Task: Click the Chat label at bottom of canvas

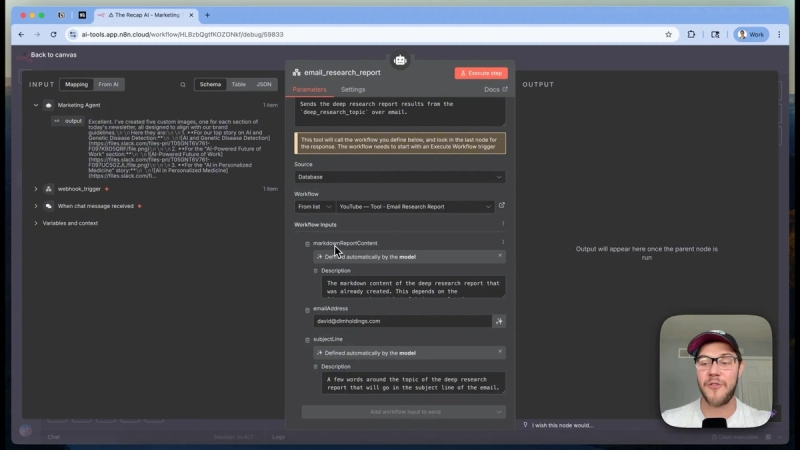Action: 54,437
